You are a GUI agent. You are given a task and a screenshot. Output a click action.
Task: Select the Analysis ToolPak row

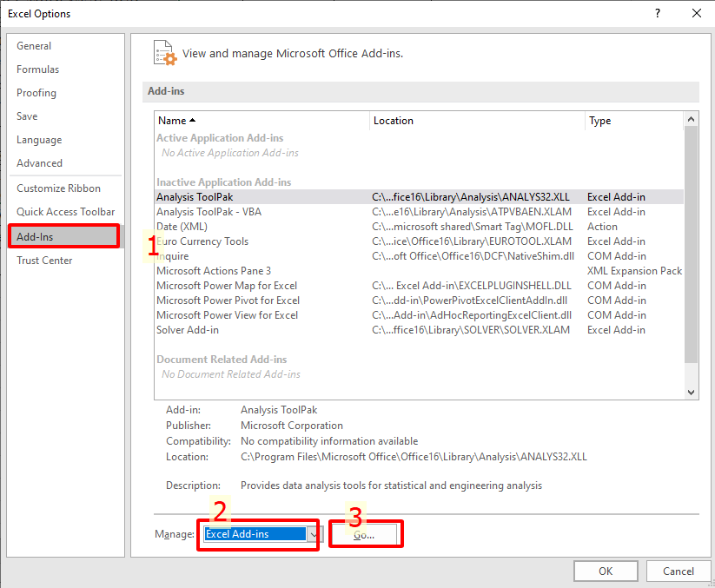(419, 197)
